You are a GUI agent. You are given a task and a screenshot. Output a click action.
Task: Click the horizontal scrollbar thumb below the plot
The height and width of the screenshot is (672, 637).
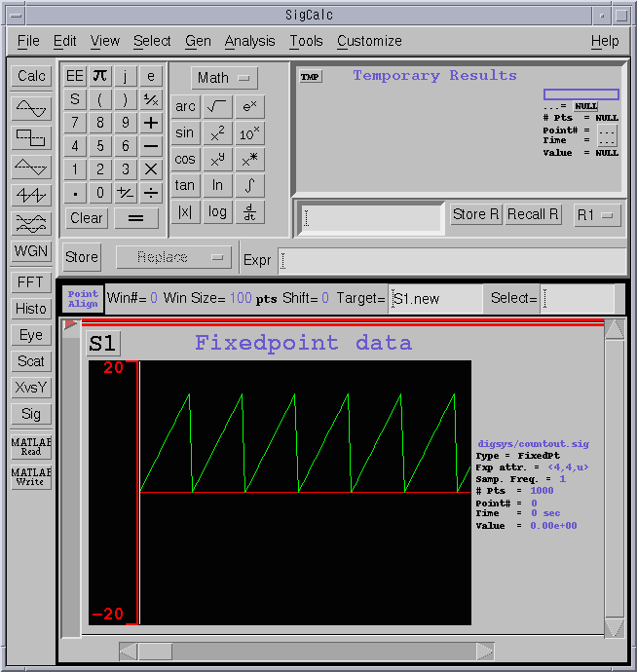click(154, 651)
